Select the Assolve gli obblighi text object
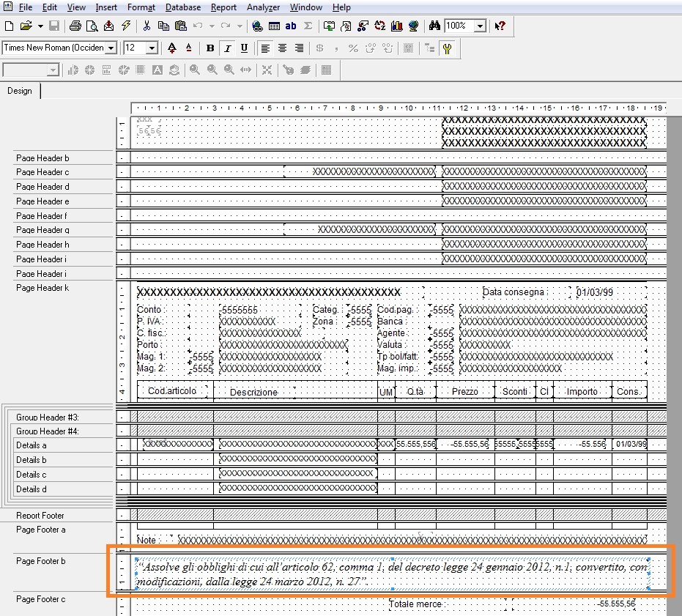682x616 pixels. tap(392, 574)
